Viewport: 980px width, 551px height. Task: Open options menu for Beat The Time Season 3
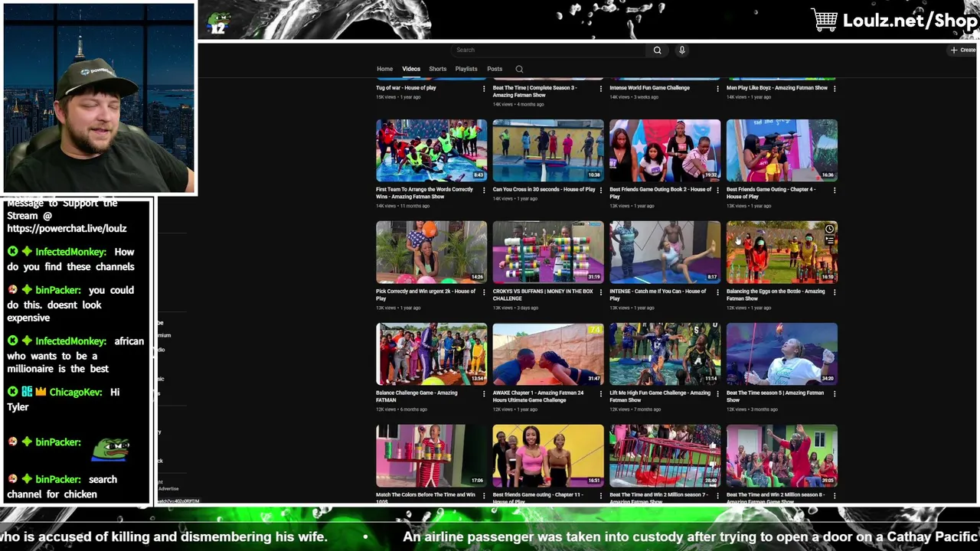pos(601,89)
